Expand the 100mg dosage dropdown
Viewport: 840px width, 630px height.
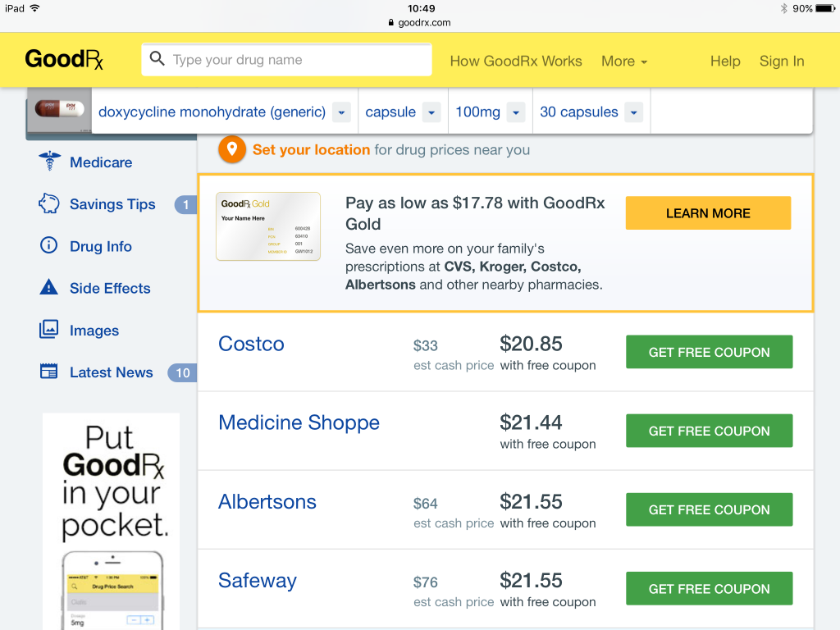(x=516, y=112)
